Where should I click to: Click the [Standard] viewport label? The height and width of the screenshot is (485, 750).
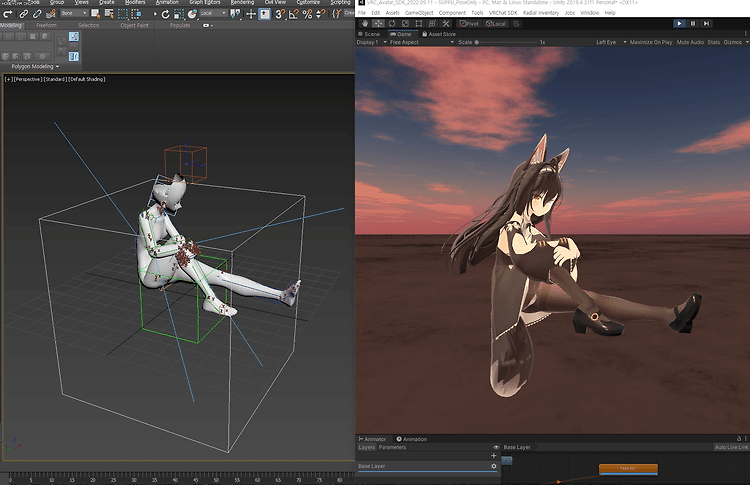(x=55, y=79)
